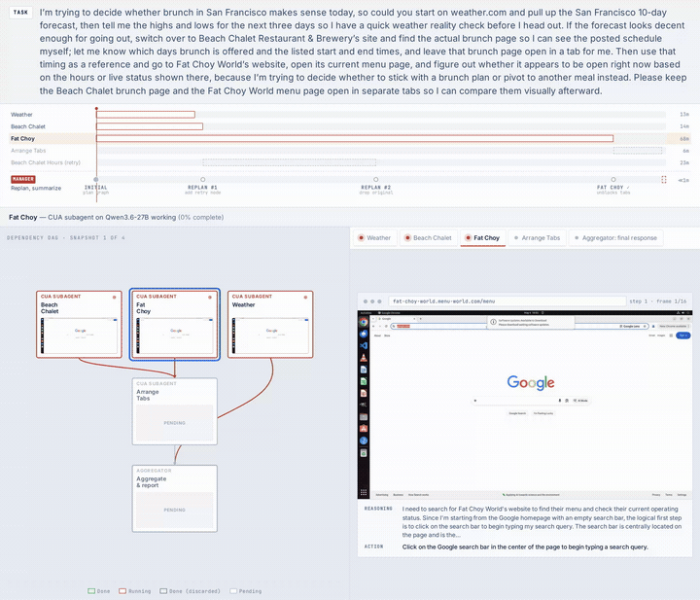Click the fat-choy-world URL field
Image resolution: width=700 pixels, height=600 pixels.
click(507, 301)
